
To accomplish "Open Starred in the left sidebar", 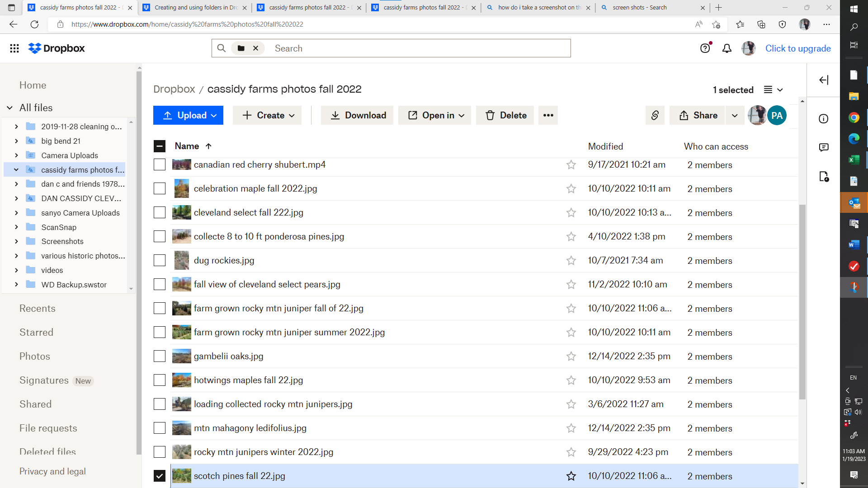I will tap(36, 333).
